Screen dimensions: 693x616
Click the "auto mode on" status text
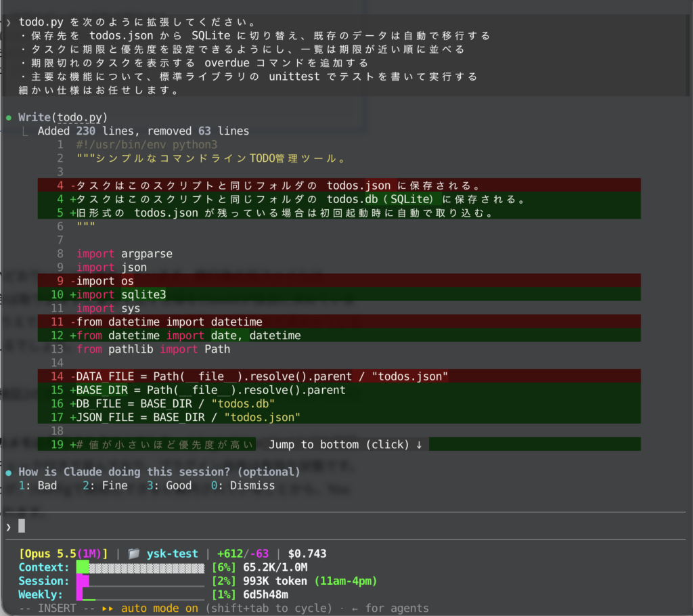(x=160, y=609)
